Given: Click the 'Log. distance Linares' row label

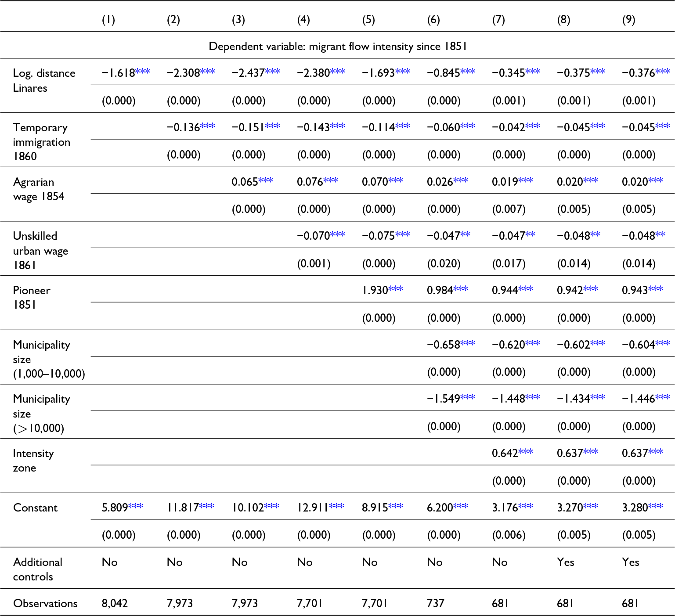Looking at the screenshot, I should (44, 80).
